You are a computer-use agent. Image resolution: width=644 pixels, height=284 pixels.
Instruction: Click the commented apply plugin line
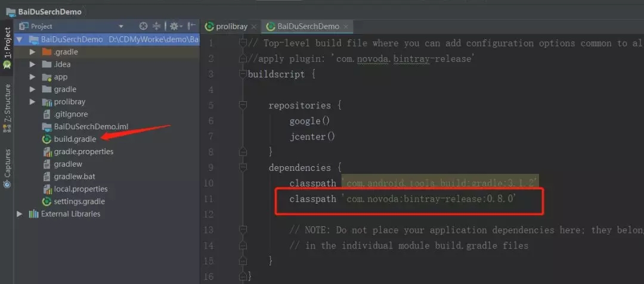362,58
